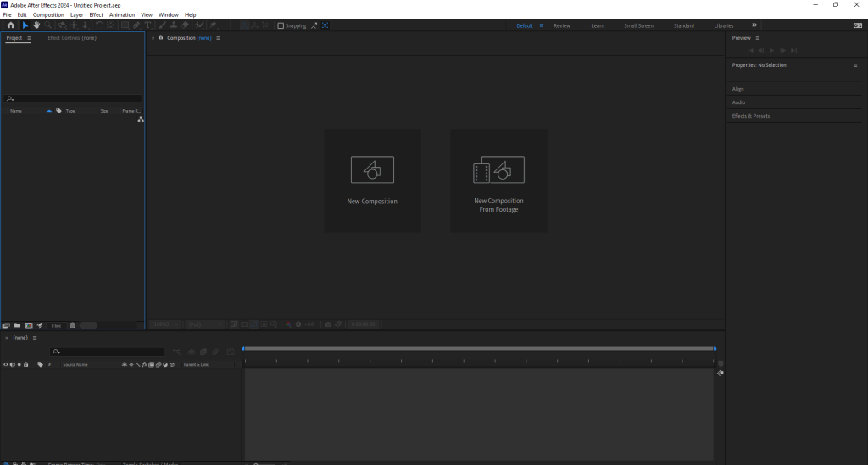
Task: Select the Selection arrow tool
Action: point(25,25)
